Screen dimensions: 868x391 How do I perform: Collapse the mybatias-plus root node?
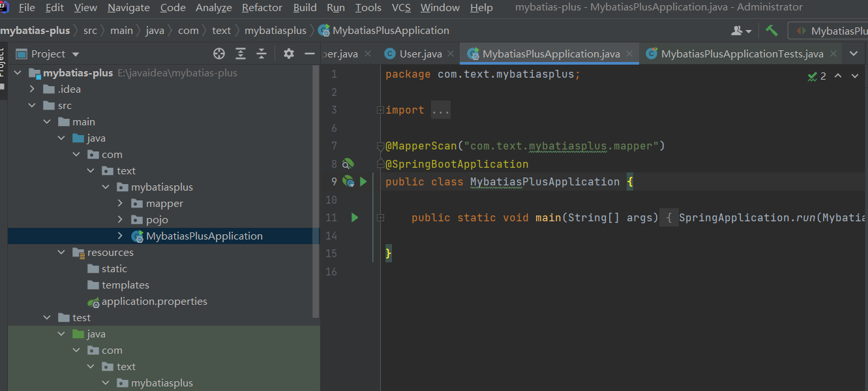click(18, 73)
